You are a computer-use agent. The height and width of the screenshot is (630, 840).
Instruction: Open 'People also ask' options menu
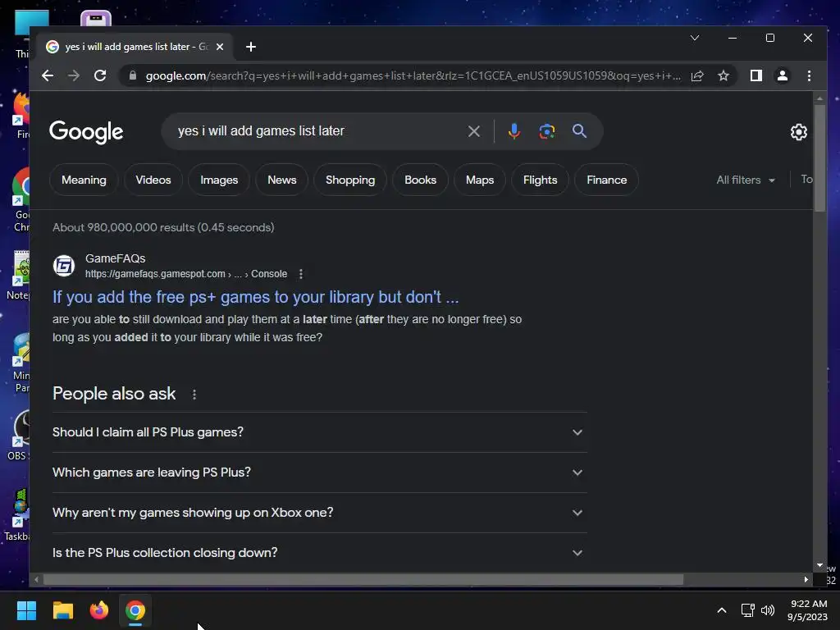194,395
